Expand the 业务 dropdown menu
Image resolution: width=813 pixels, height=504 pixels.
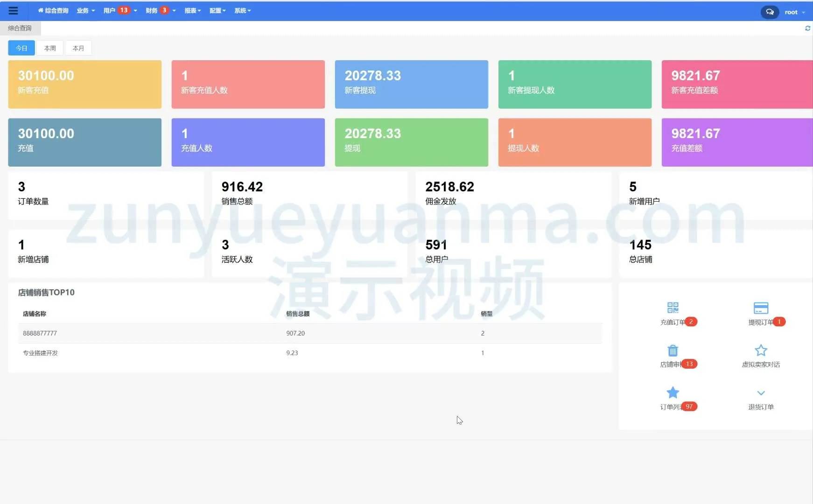coord(85,11)
